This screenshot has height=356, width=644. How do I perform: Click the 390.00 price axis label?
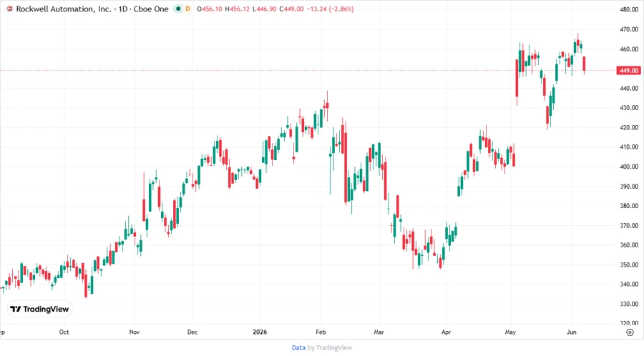click(x=629, y=186)
